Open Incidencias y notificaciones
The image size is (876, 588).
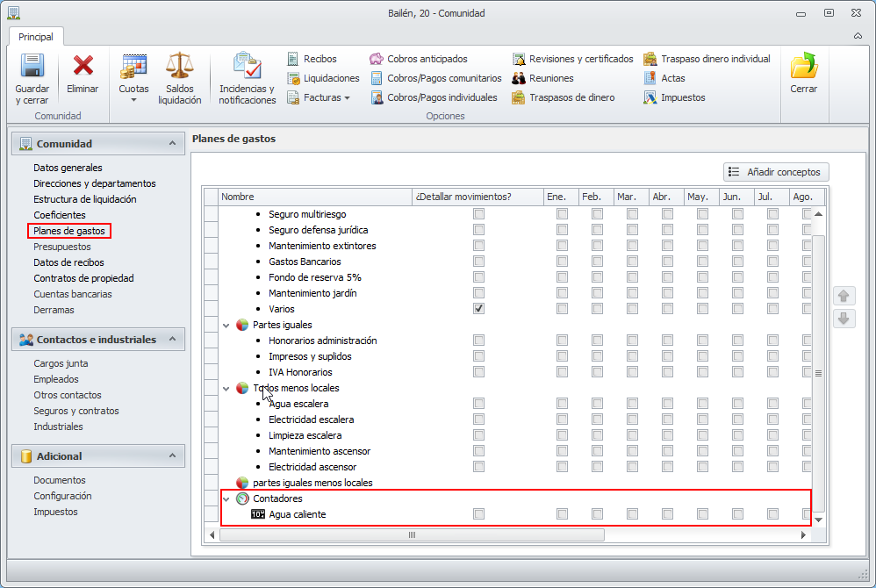pyautogui.click(x=247, y=67)
